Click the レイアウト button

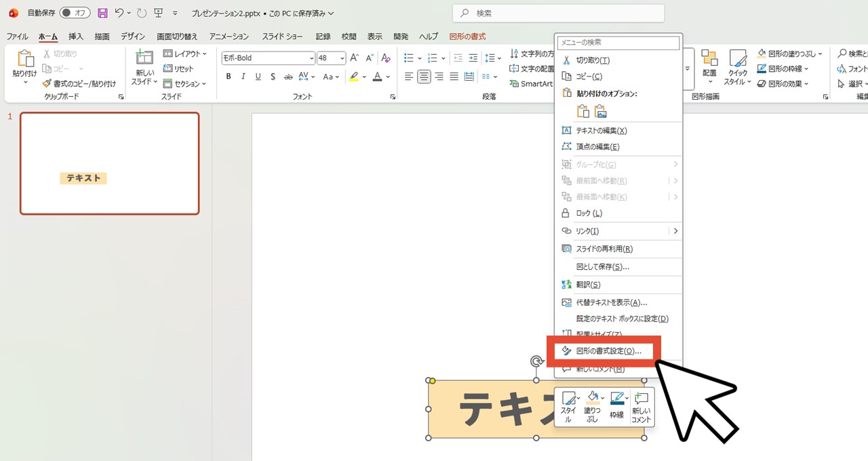[184, 54]
